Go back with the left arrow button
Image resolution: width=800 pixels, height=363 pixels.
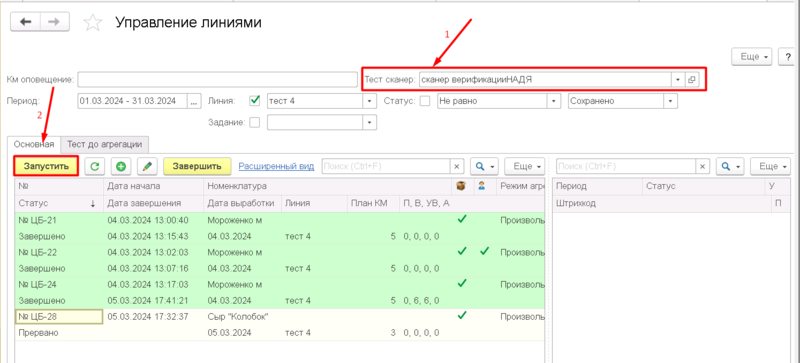coord(26,22)
